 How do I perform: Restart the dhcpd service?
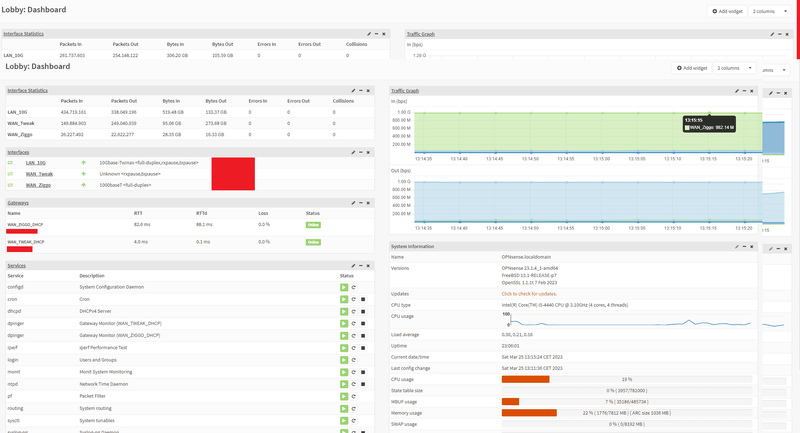pyautogui.click(x=354, y=312)
